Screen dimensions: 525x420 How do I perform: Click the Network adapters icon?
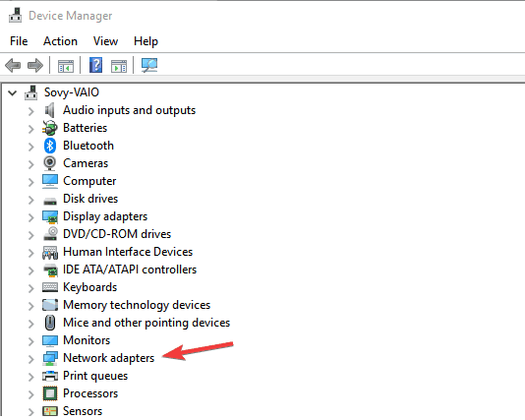pyautogui.click(x=50, y=358)
